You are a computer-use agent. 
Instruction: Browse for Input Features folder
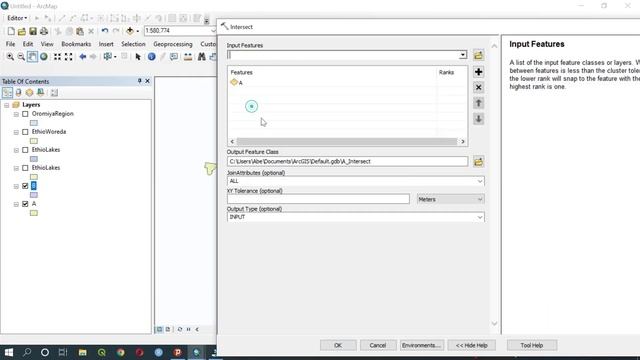pos(478,55)
